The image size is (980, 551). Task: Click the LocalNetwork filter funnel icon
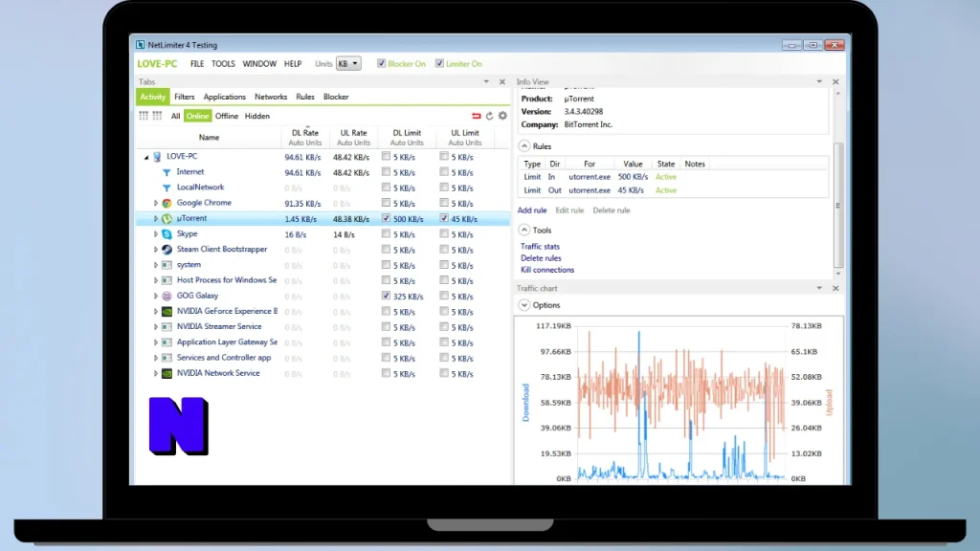(x=167, y=187)
